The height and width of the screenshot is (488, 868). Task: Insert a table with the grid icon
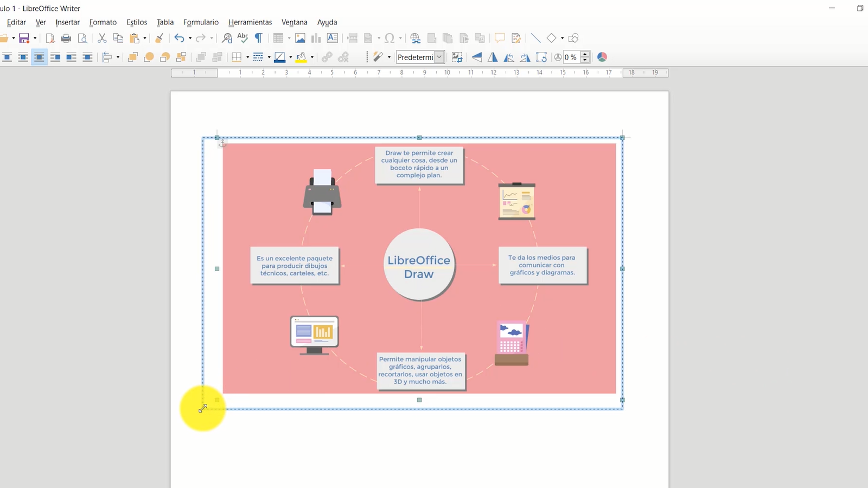278,38
